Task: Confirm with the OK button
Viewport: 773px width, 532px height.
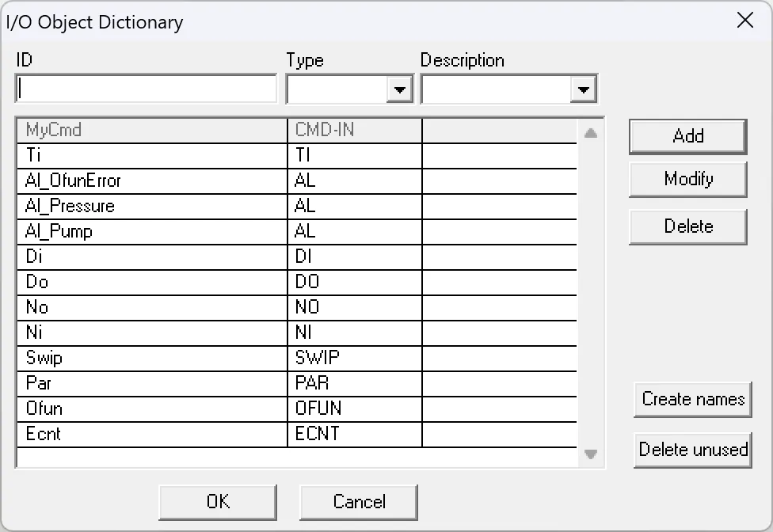Action: click(x=218, y=501)
